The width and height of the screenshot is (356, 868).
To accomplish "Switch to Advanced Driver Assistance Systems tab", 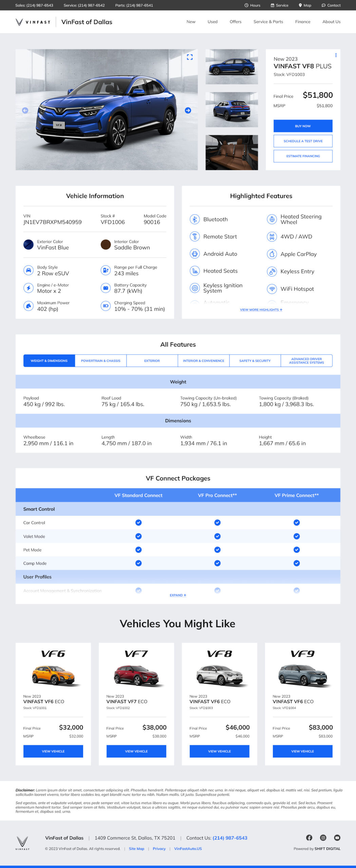I will (306, 361).
